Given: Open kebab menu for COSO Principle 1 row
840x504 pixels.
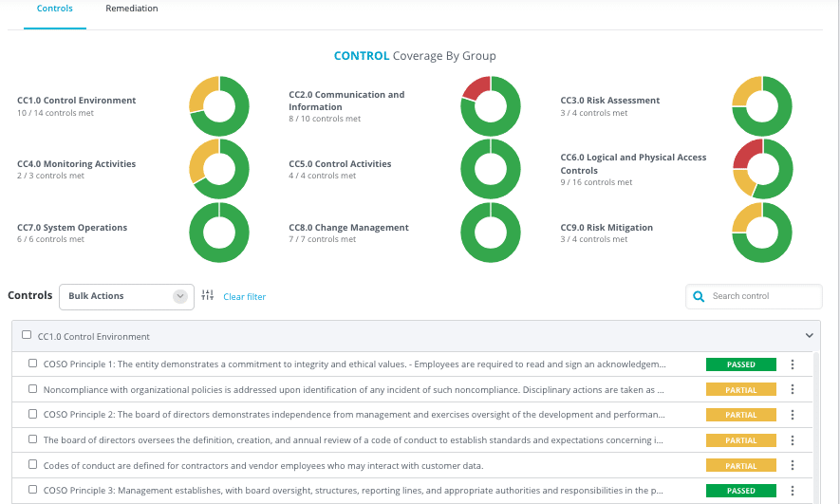Looking at the screenshot, I should (793, 364).
